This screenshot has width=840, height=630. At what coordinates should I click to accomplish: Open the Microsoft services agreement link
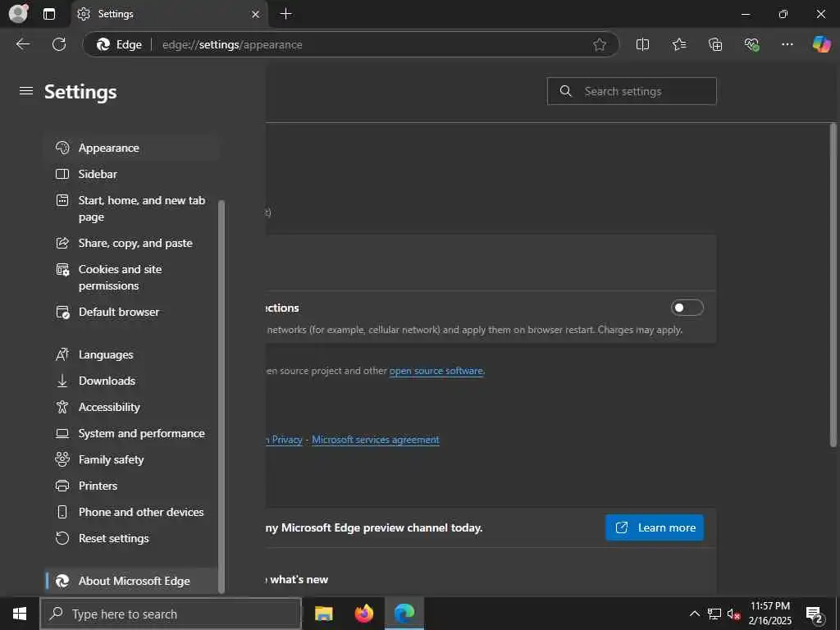(x=376, y=440)
